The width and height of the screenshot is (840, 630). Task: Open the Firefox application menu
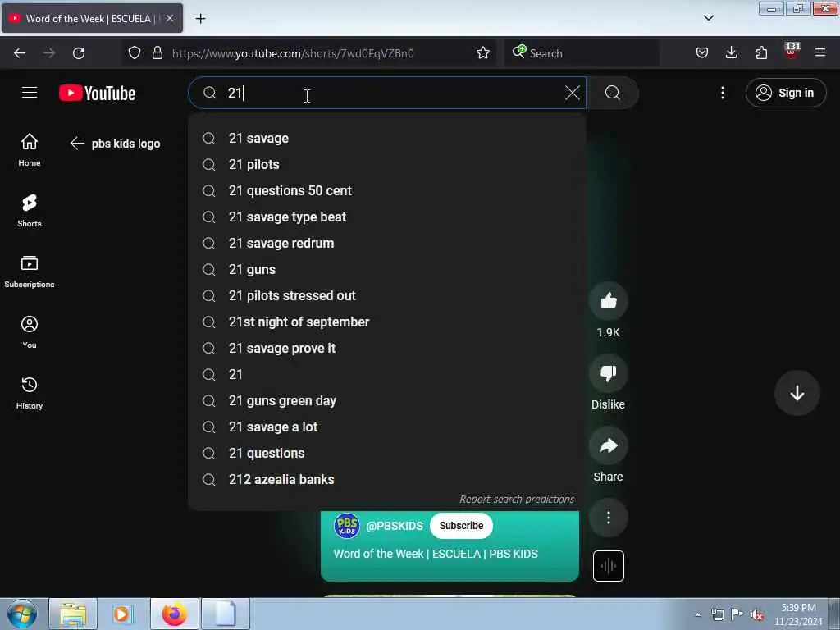point(820,52)
